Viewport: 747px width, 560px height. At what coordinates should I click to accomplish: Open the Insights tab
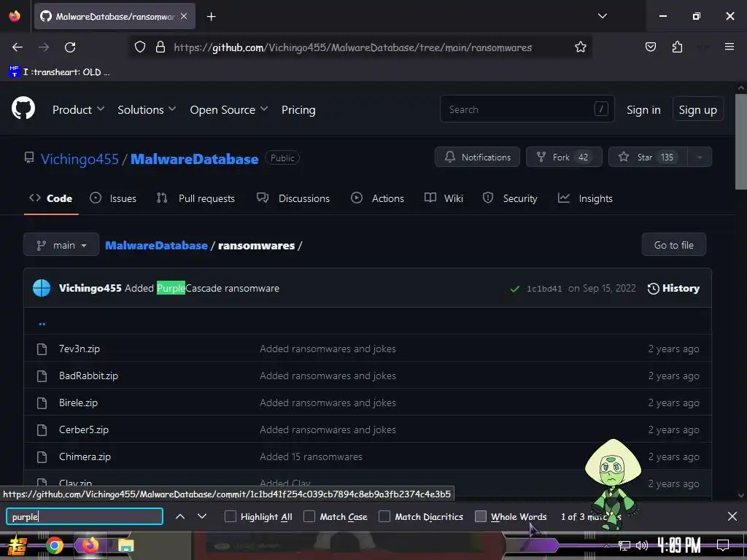tap(585, 198)
